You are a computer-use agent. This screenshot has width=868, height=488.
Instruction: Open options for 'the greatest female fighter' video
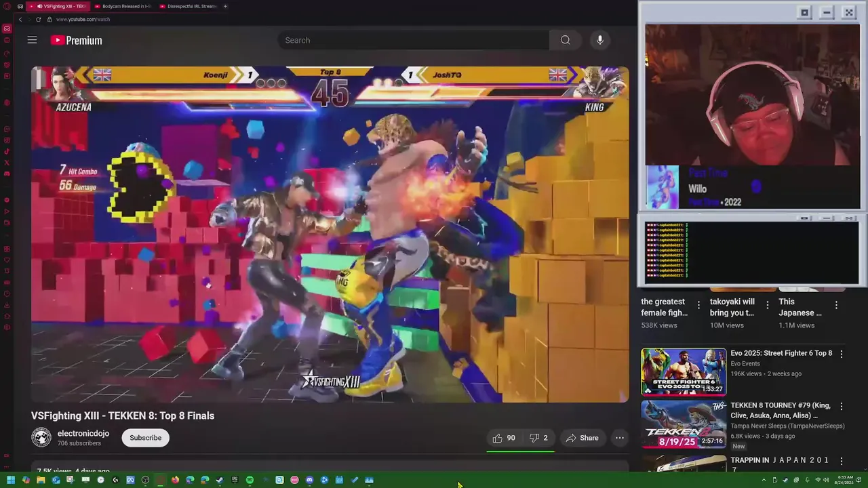[x=699, y=305]
